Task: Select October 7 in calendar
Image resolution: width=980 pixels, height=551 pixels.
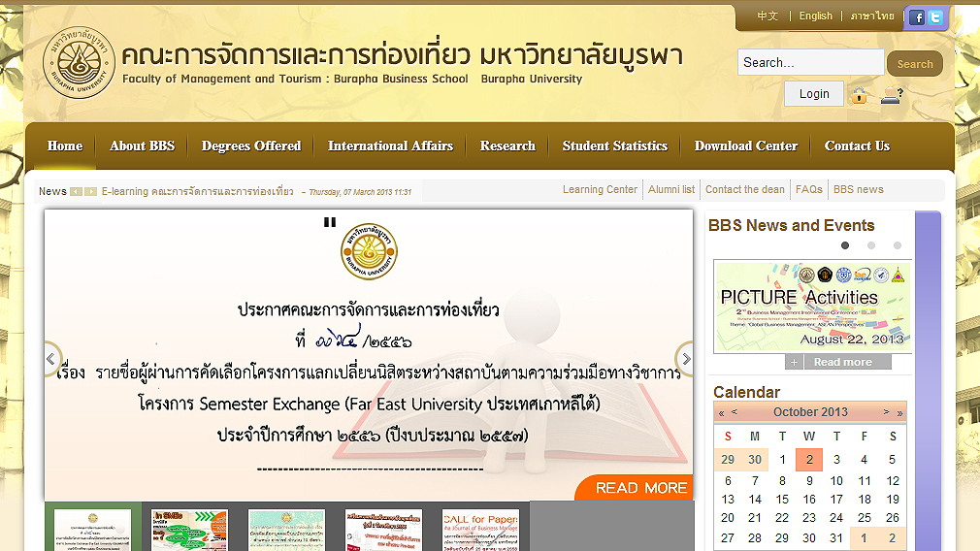Action: point(755,481)
